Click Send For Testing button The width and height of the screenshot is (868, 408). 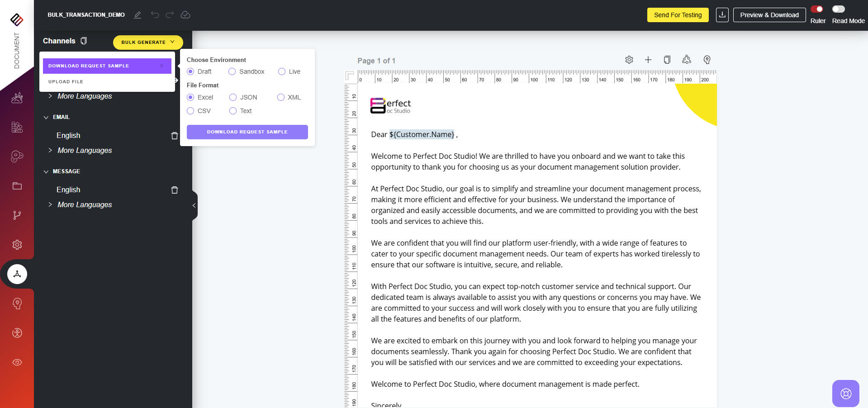coord(678,15)
